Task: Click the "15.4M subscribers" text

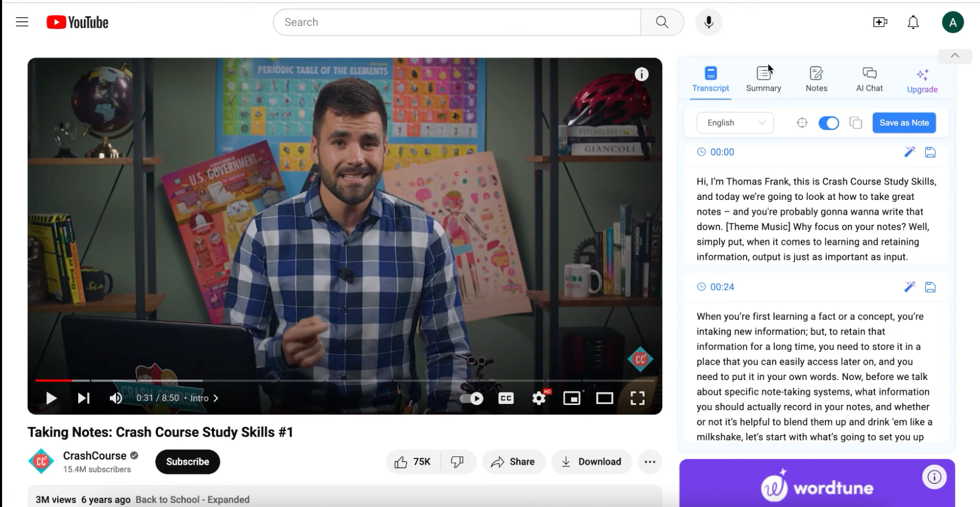Action: tap(97, 470)
